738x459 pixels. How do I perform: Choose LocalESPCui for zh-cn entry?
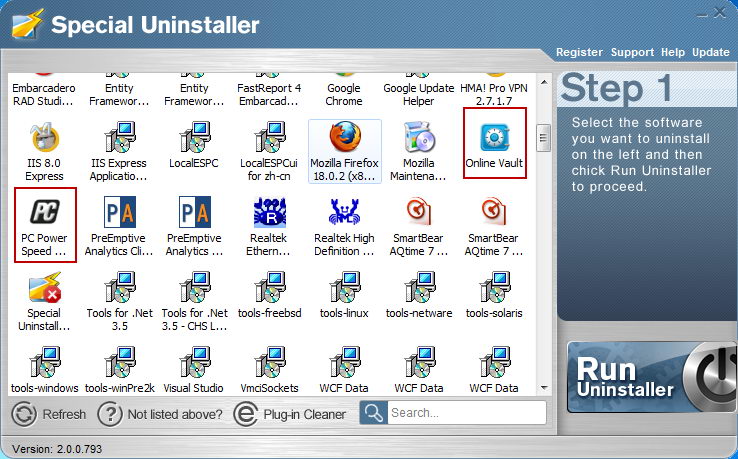pyautogui.click(x=269, y=152)
